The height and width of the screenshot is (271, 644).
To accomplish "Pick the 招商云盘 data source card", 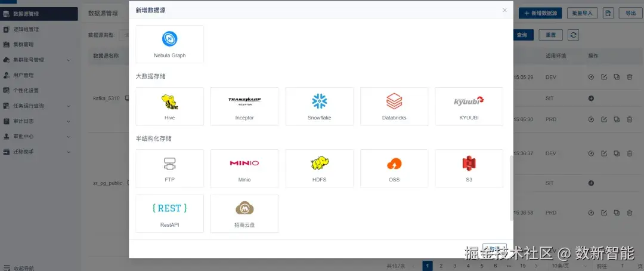I will [x=244, y=214].
